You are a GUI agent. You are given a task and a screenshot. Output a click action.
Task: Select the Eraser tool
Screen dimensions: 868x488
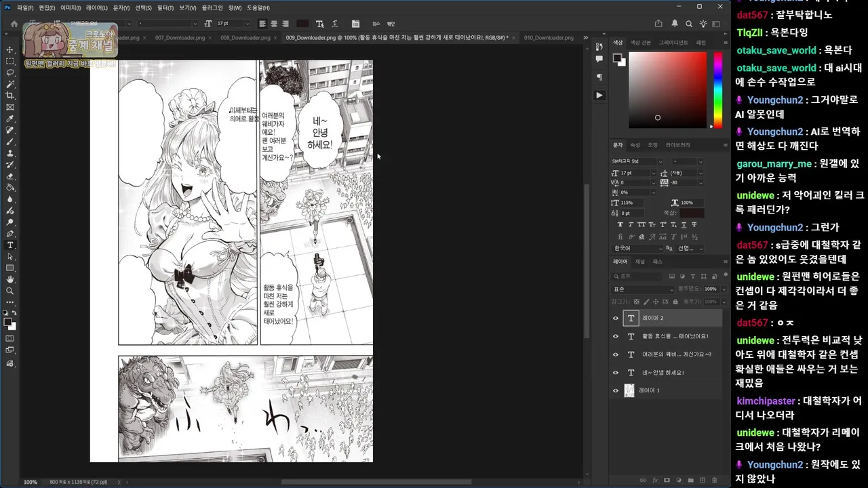pyautogui.click(x=10, y=176)
